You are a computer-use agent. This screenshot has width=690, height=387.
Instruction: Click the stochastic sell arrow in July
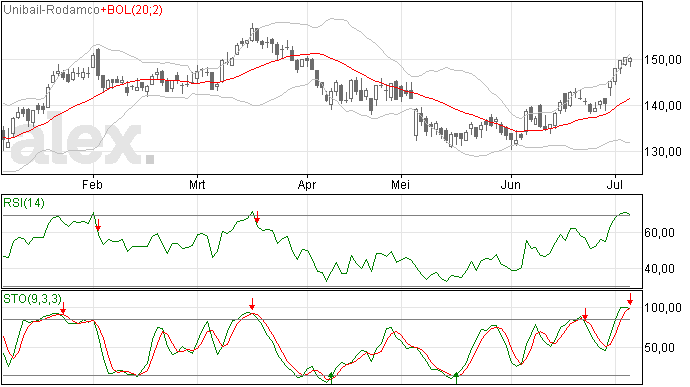coord(630,299)
